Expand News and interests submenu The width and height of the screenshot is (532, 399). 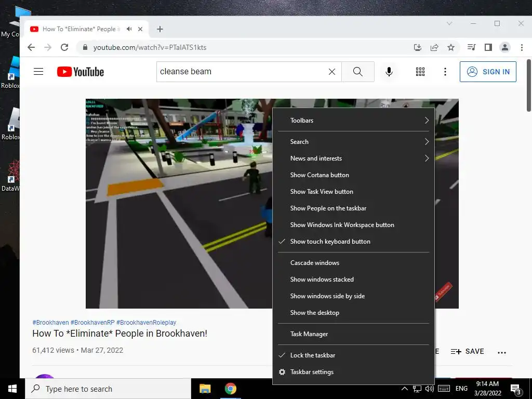[353, 158]
